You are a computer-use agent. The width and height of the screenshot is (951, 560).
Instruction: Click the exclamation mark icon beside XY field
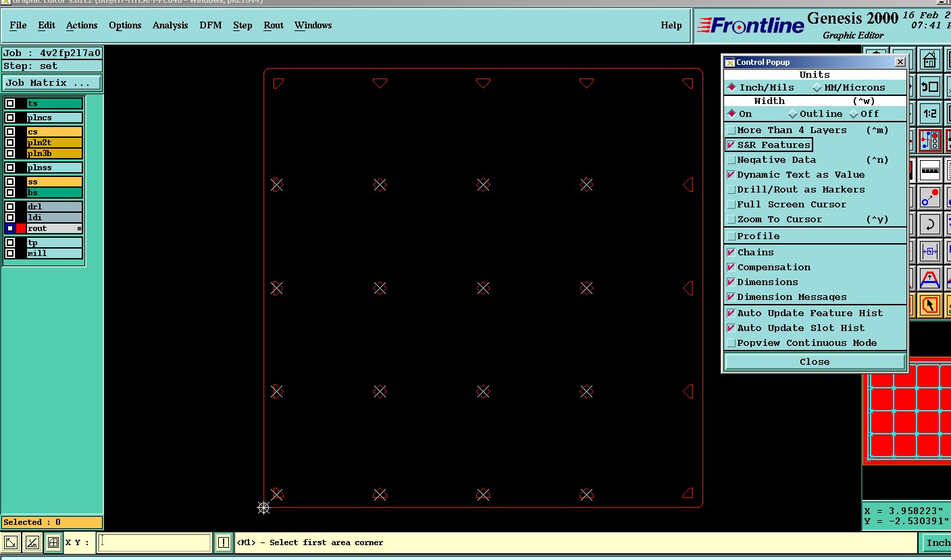point(224,542)
